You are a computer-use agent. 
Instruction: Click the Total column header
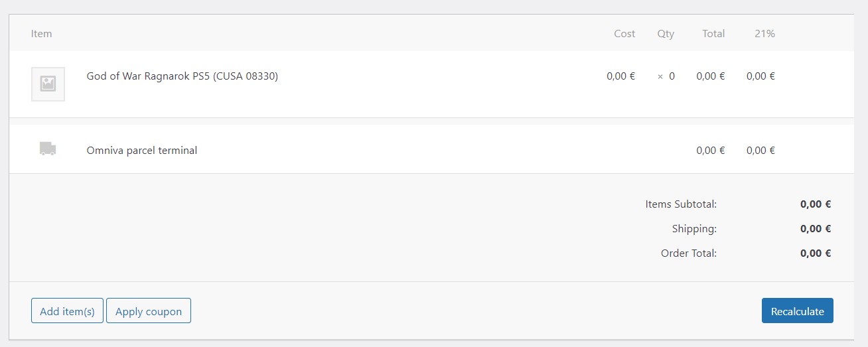click(x=713, y=33)
